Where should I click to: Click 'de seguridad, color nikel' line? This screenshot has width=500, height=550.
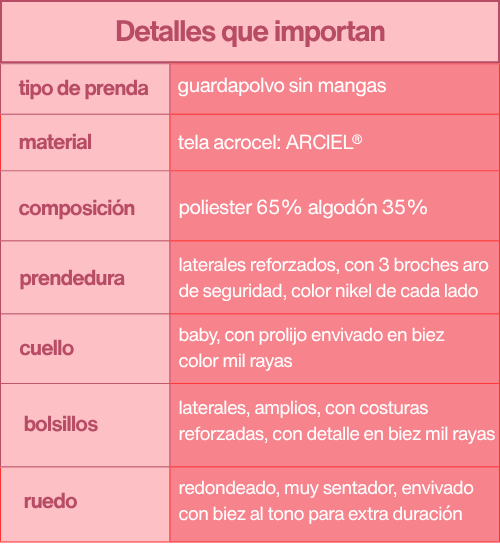click(328, 291)
